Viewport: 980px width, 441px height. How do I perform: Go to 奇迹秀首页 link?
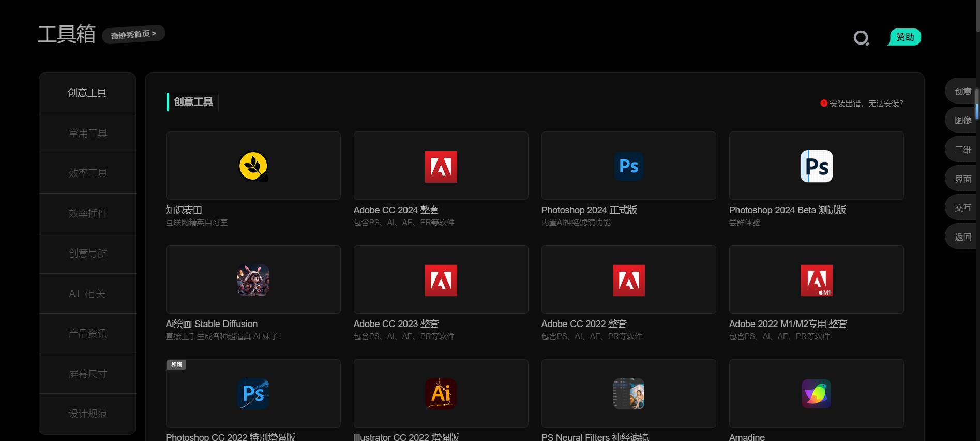(x=133, y=34)
